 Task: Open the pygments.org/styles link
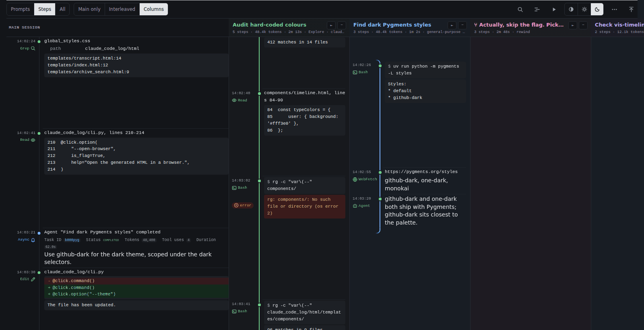[x=421, y=172]
